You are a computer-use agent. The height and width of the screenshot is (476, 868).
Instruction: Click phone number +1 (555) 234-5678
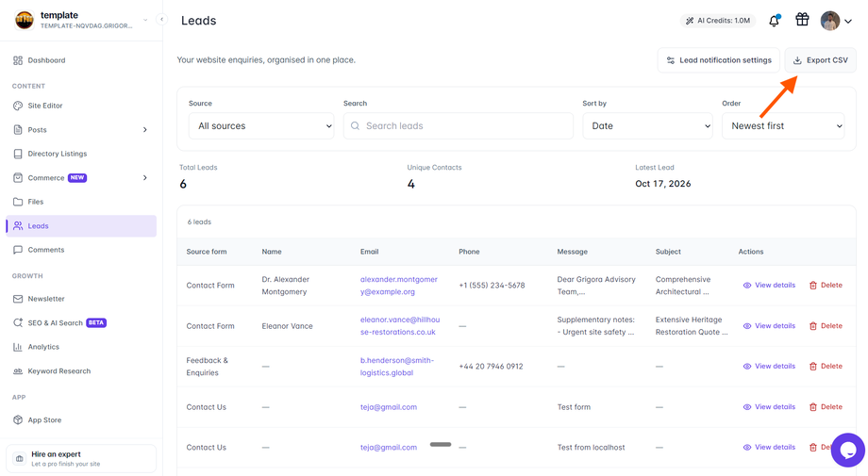[x=492, y=286]
